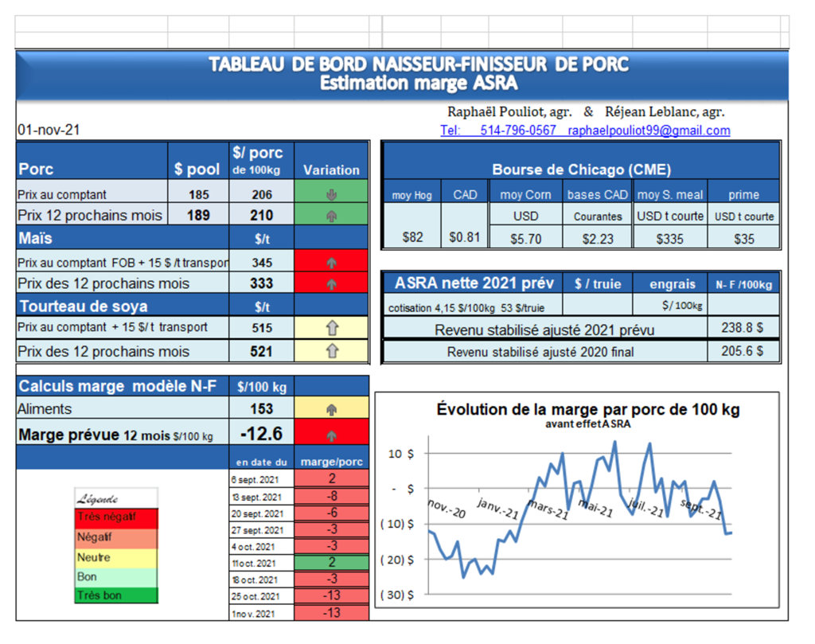Open the Tel: 514-796-0567 phone link
The height and width of the screenshot is (644, 815).
click(x=498, y=131)
